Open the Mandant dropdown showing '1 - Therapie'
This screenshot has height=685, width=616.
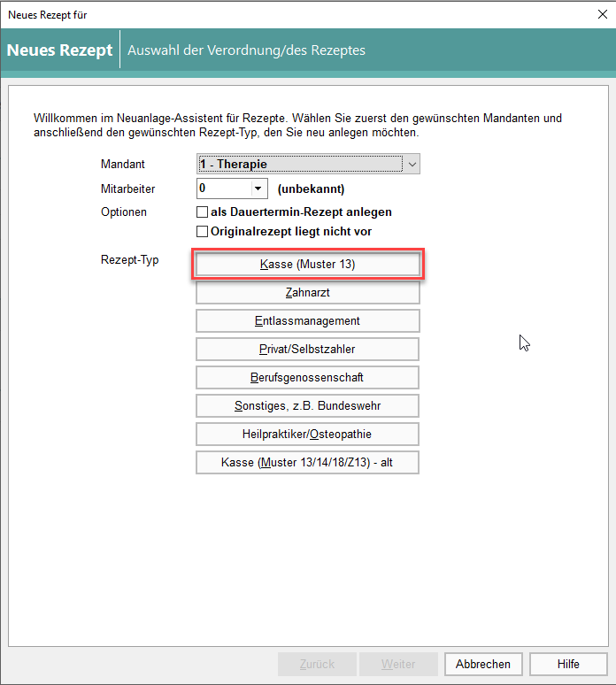click(307, 164)
